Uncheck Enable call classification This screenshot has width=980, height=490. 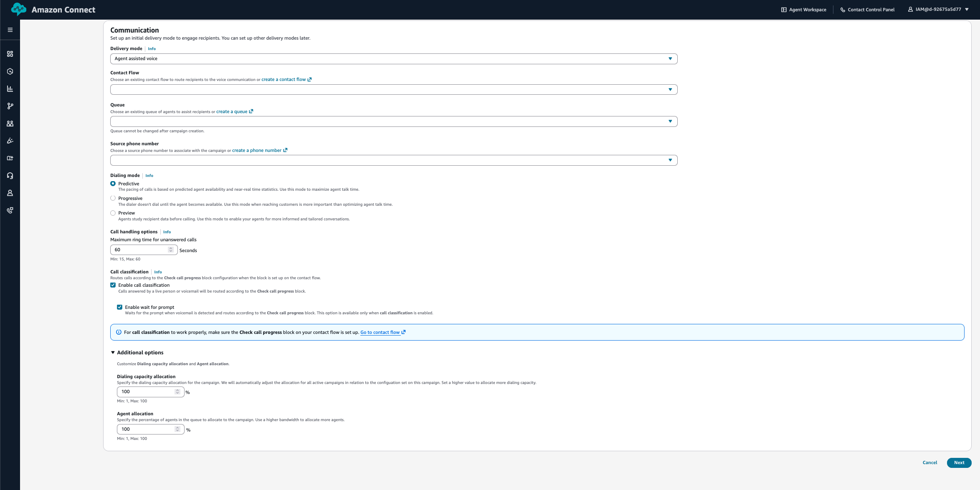coord(113,285)
